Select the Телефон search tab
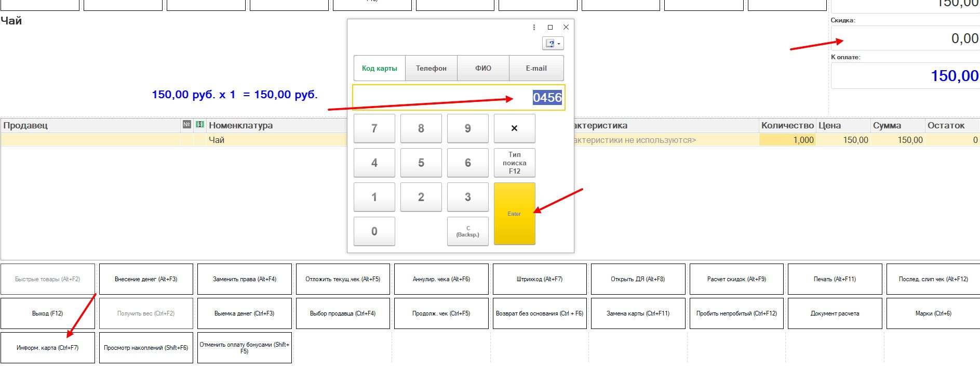Screen dimensions: 980x368 point(431,68)
